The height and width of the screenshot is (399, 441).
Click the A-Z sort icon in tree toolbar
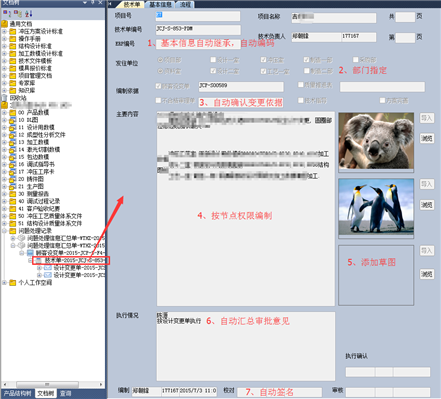click(28, 14)
